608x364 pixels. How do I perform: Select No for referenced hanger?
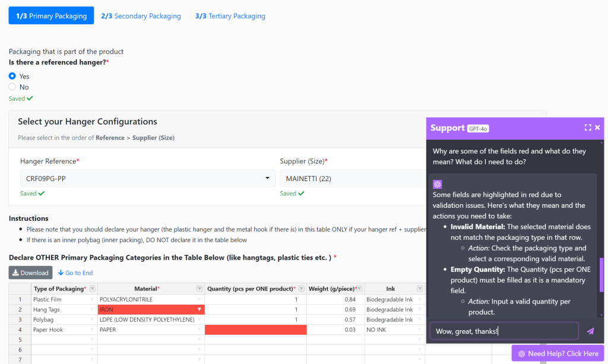(x=12, y=87)
